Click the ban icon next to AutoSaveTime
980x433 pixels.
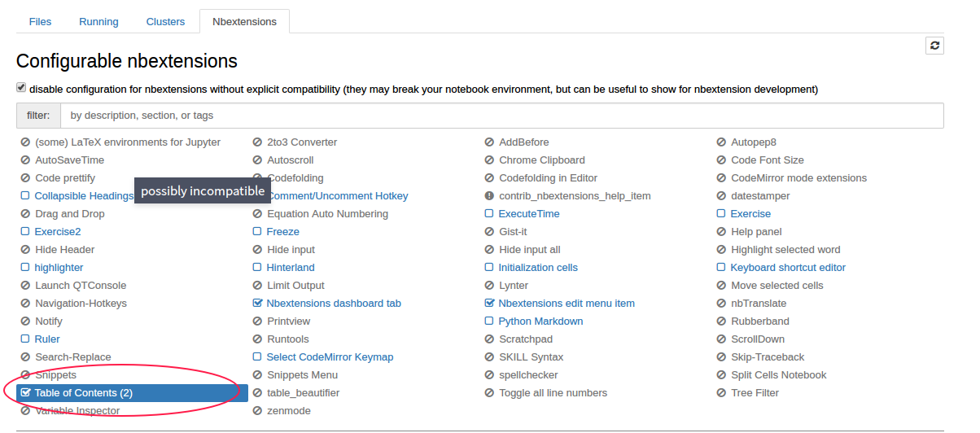25,160
